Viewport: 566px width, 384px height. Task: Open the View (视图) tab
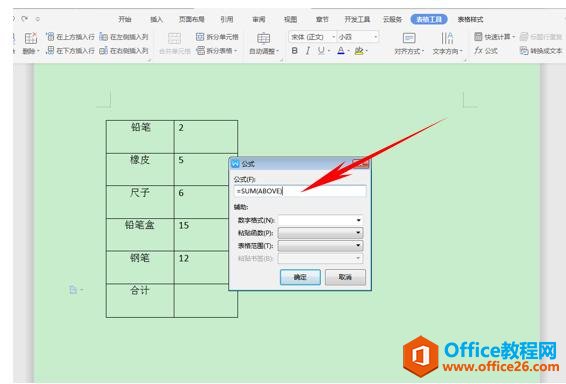click(x=291, y=19)
